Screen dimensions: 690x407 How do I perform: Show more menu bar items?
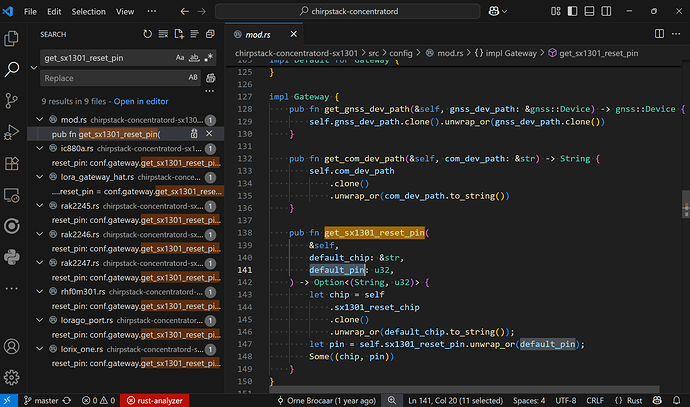[x=152, y=11]
